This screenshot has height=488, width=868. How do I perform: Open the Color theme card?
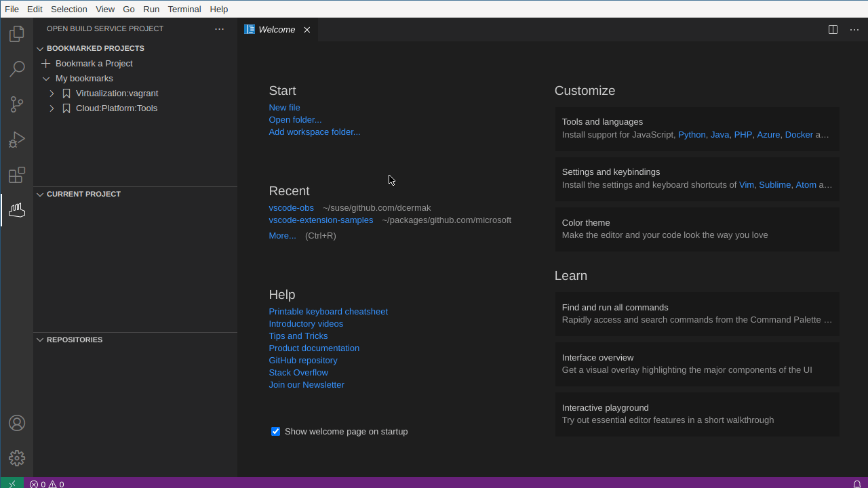pyautogui.click(x=697, y=229)
